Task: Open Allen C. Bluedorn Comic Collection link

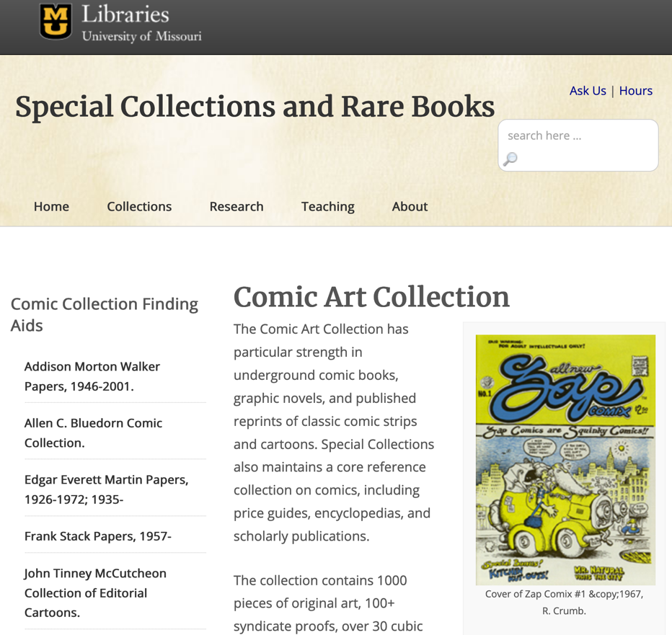Action: pyautogui.click(x=94, y=432)
